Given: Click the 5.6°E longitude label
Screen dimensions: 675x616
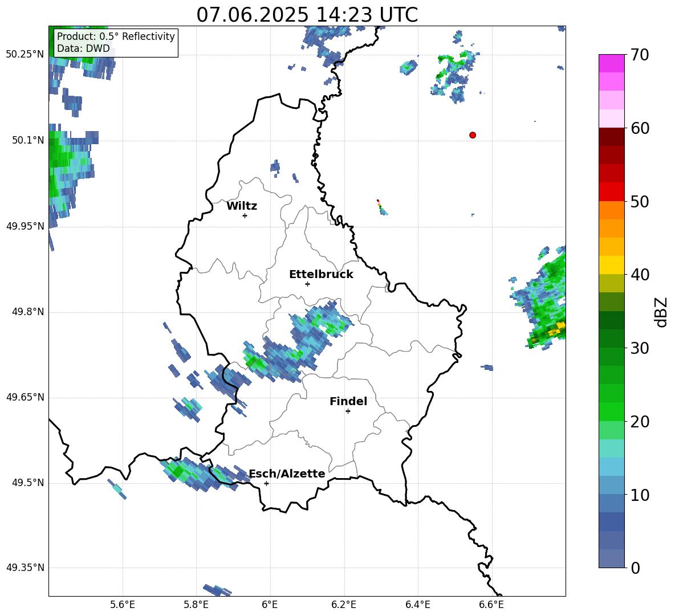Looking at the screenshot, I should click(x=122, y=605).
